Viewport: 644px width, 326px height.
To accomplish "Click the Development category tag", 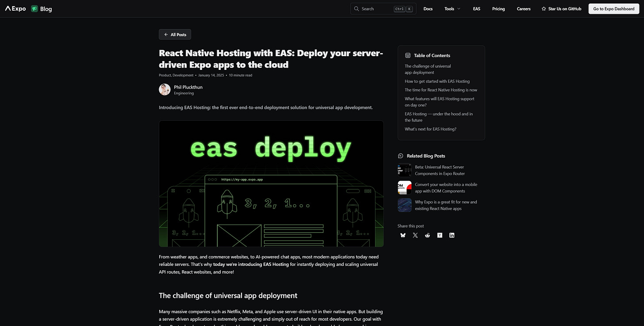I will (x=183, y=75).
